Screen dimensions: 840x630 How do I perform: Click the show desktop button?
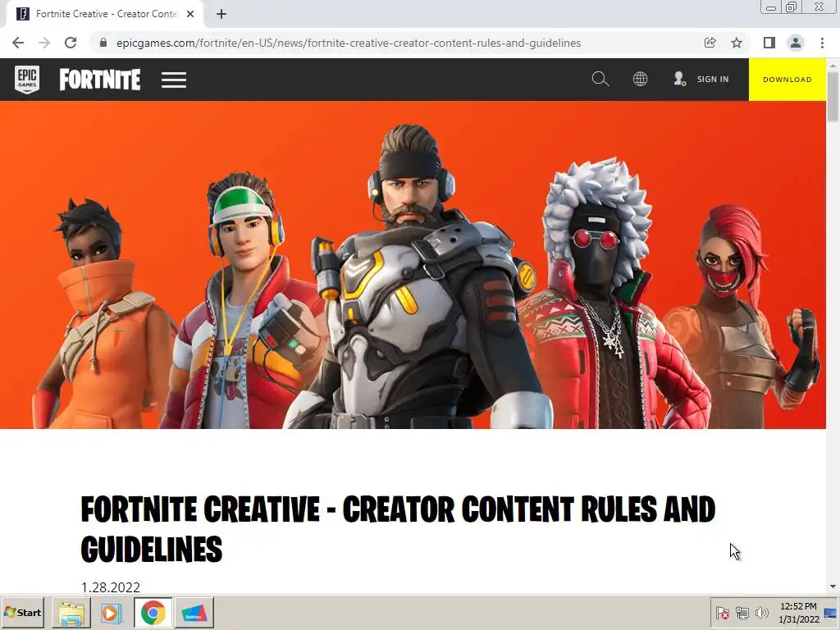click(x=831, y=613)
